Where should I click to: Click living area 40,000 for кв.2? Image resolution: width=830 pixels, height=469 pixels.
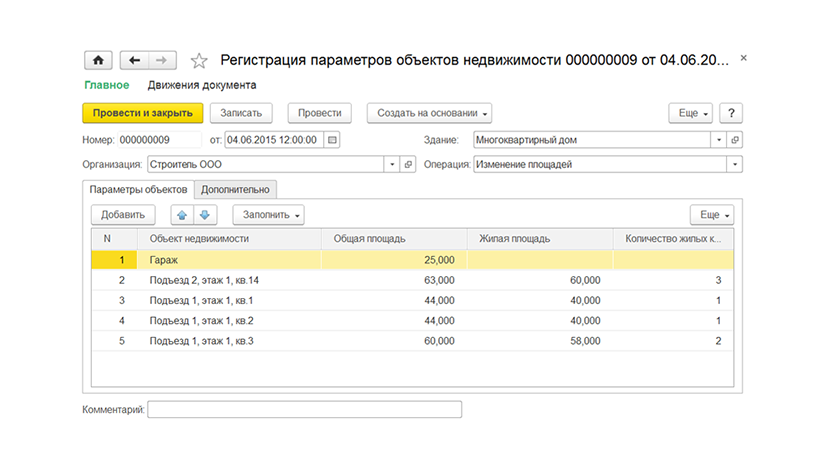[585, 320]
